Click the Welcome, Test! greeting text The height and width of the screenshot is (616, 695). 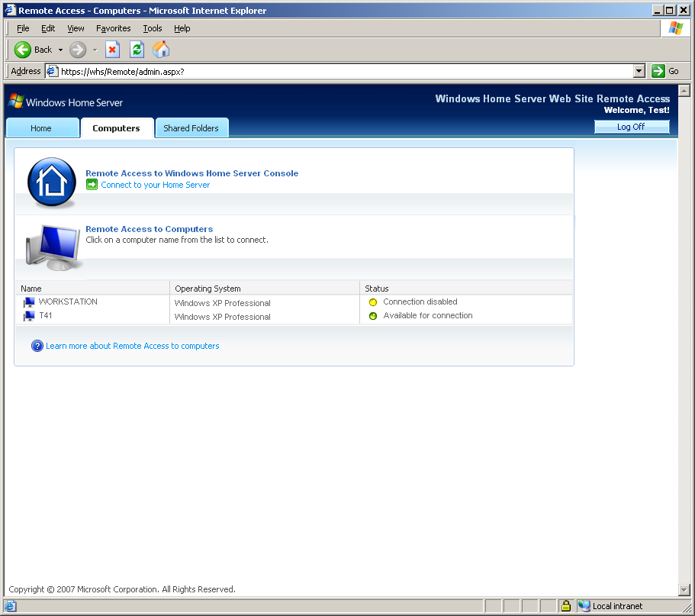tap(636, 110)
